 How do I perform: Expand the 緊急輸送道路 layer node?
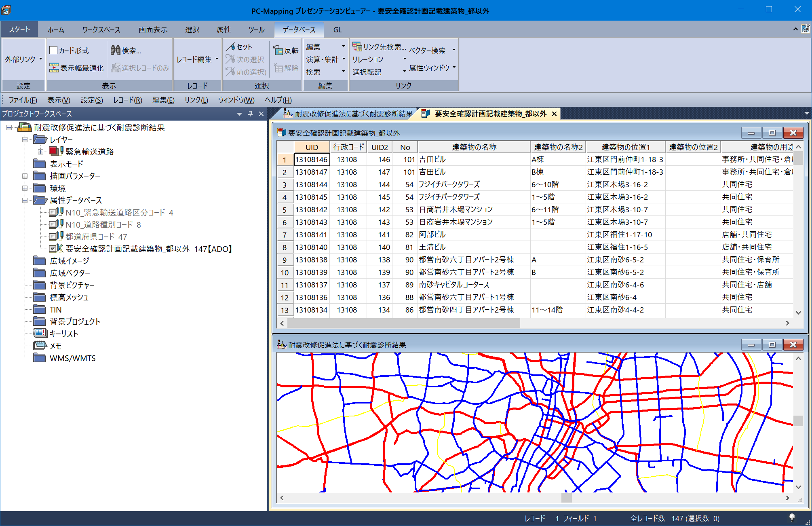[40, 152]
